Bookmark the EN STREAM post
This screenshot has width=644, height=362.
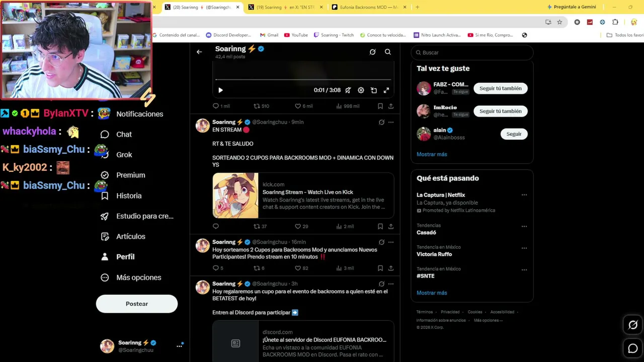click(380, 226)
